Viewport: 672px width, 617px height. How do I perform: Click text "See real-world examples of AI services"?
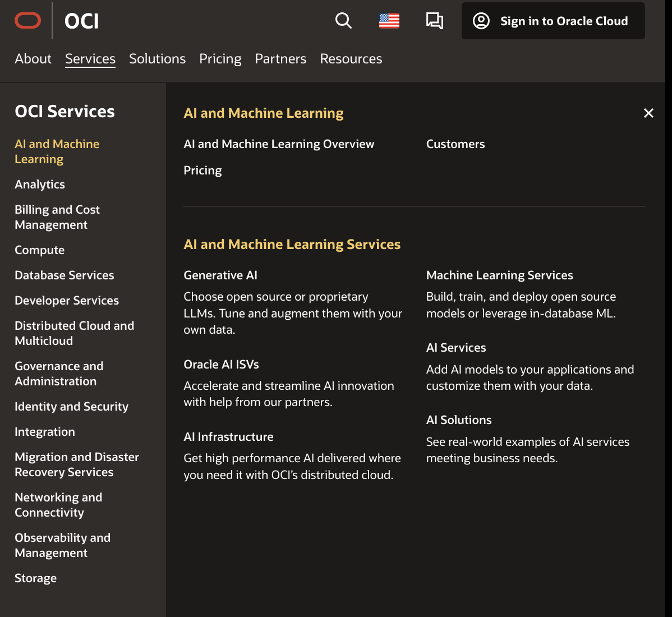tap(528, 442)
